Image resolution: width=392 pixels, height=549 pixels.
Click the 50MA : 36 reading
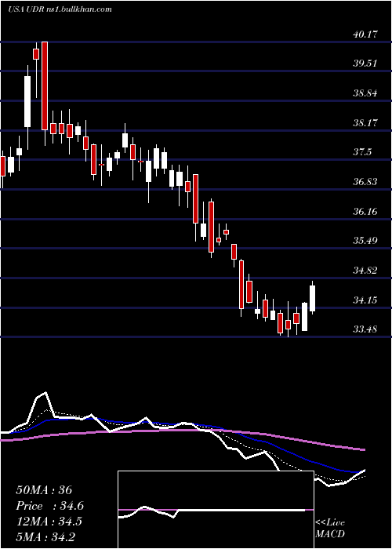(x=44, y=490)
